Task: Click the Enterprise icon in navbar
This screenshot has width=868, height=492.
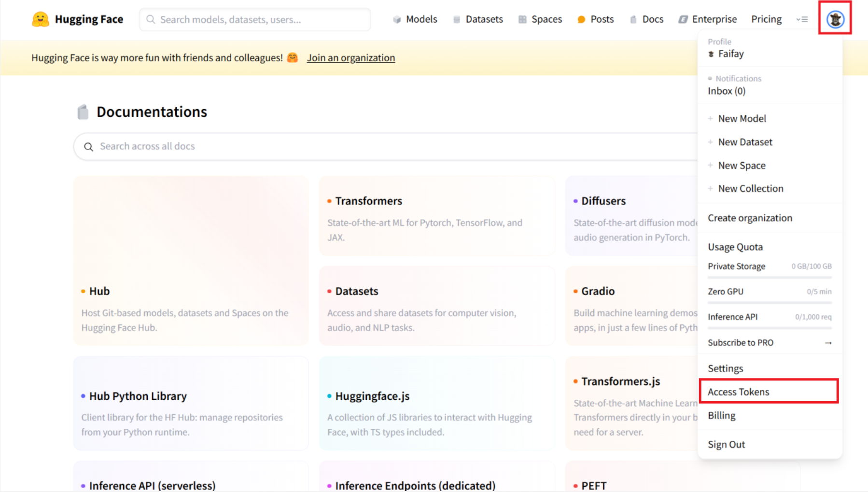Action: point(683,19)
